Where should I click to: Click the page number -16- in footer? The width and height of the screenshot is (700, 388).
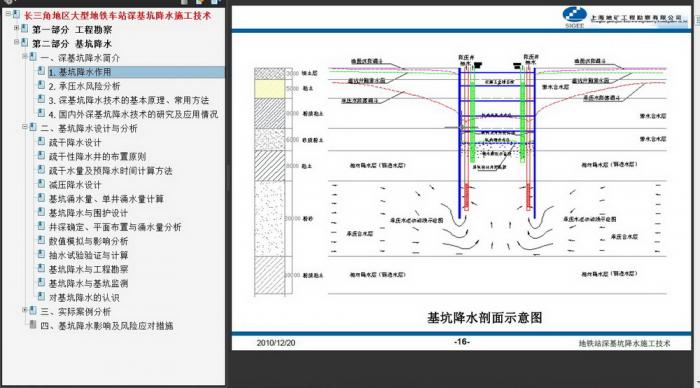(x=462, y=342)
